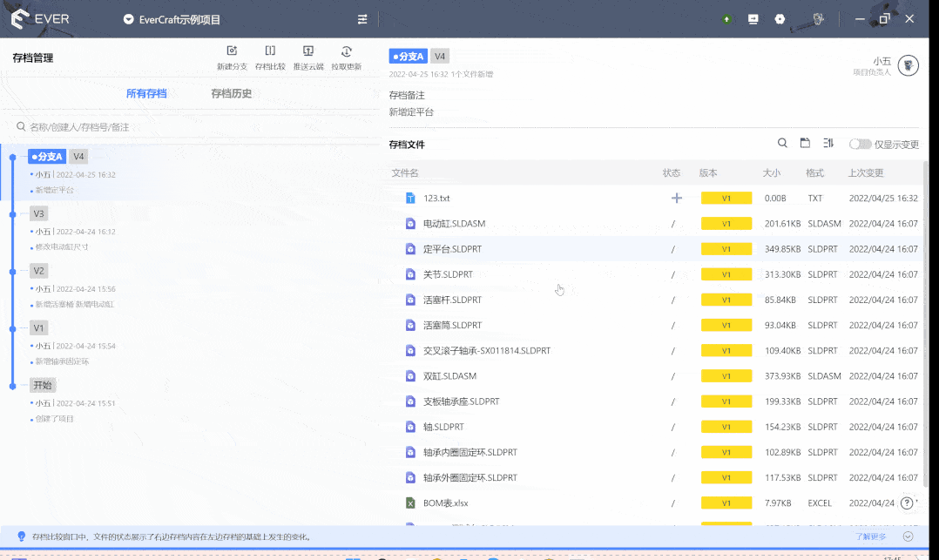
Task: Click the 新建分支 new branch icon
Action: point(232,51)
